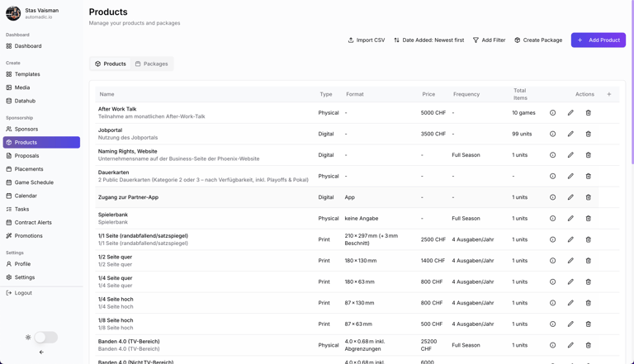
Task: Click the Import CSV button
Action: click(x=367, y=40)
